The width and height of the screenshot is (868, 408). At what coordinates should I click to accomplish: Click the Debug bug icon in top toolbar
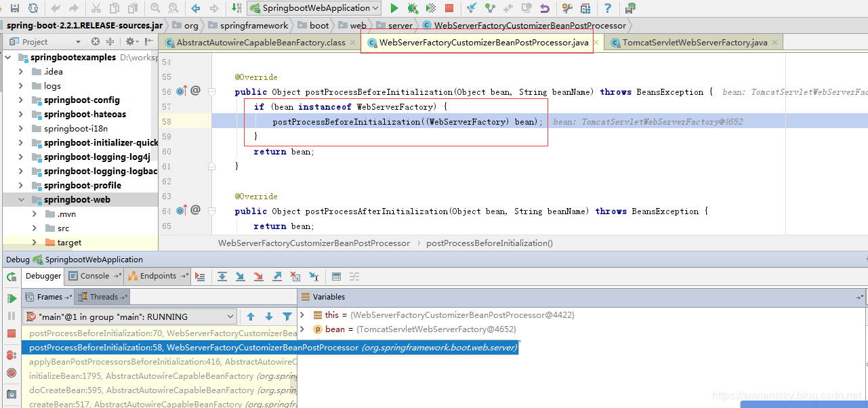(413, 8)
